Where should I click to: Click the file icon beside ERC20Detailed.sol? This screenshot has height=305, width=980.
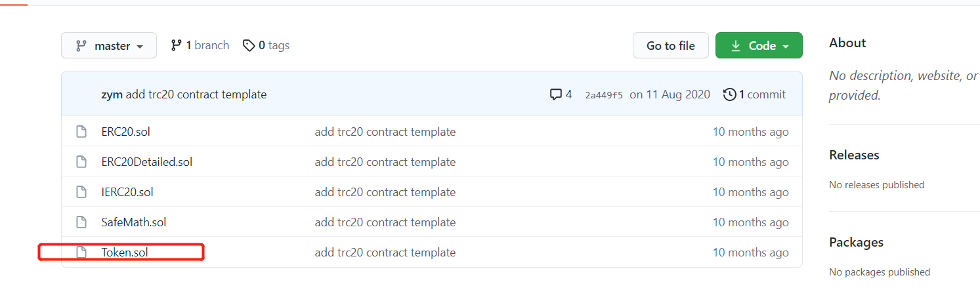pos(81,161)
